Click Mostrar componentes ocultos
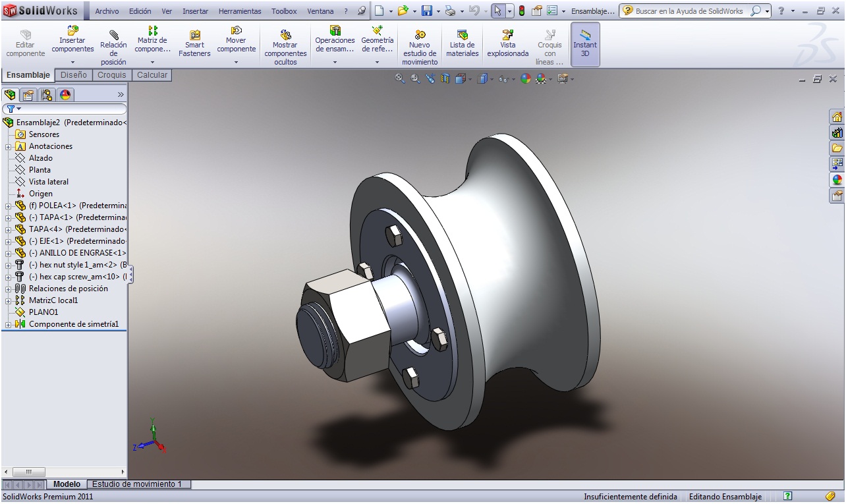This screenshot has width=846, height=504. point(285,47)
